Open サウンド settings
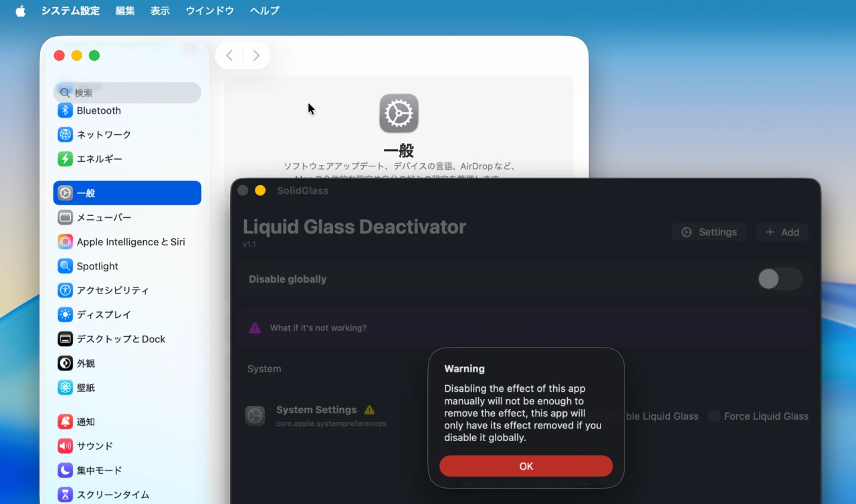This screenshot has height=504, width=856. coord(92,446)
